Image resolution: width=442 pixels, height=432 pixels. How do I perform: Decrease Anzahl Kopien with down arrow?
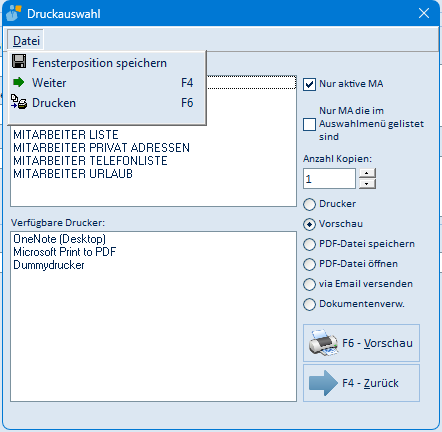[x=367, y=184]
